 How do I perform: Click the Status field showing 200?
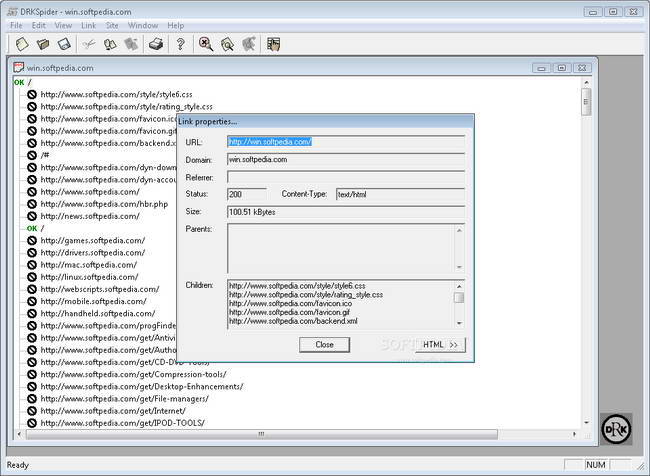(247, 194)
